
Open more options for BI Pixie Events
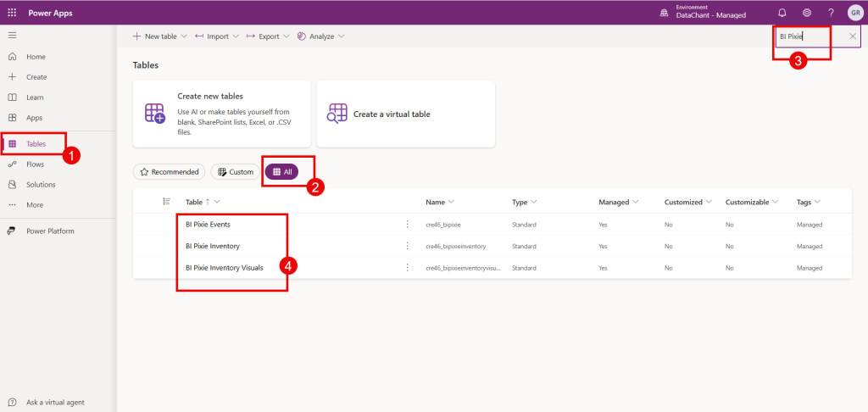(x=407, y=225)
